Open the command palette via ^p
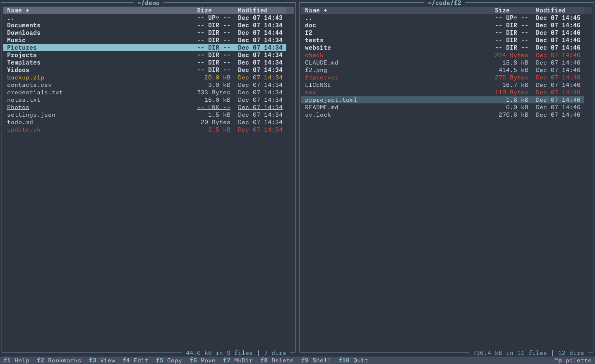The width and height of the screenshot is (595, 364). [573, 360]
